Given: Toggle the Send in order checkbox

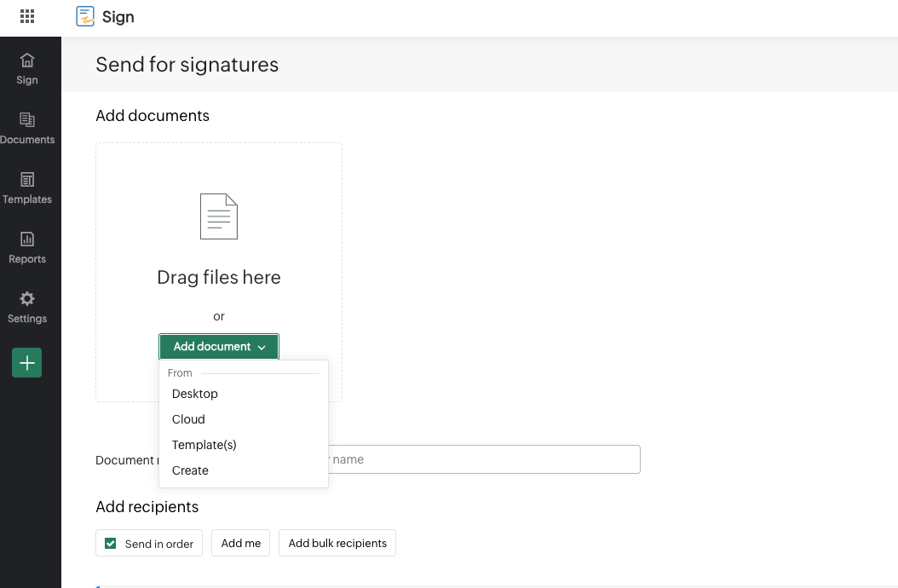Looking at the screenshot, I should coord(111,543).
